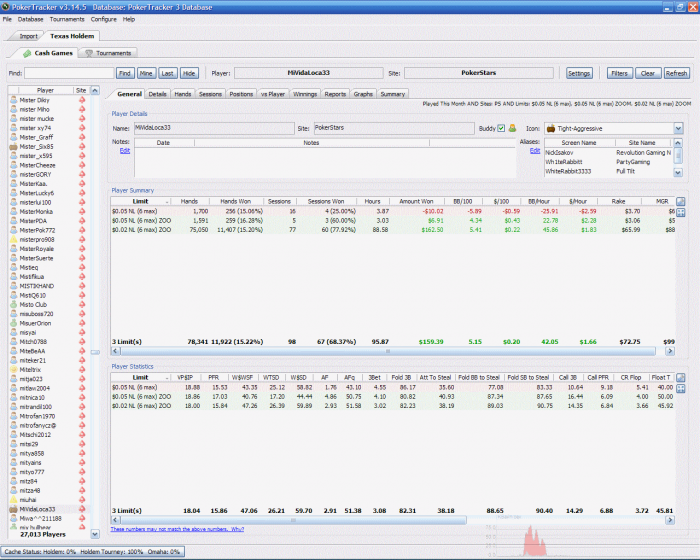This screenshot has height=560, width=700.
Task: Click the player icon for Mistifikua
Action: [14, 276]
